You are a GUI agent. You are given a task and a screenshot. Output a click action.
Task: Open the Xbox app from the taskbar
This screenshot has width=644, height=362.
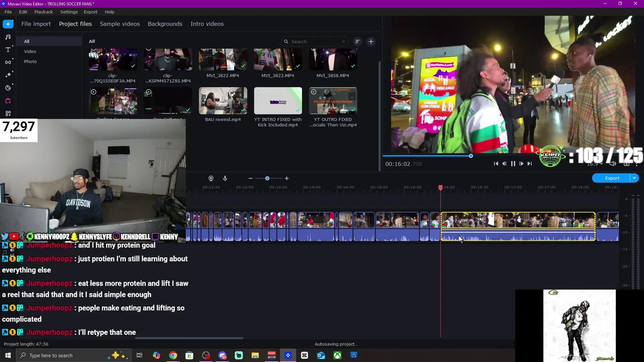337,355
